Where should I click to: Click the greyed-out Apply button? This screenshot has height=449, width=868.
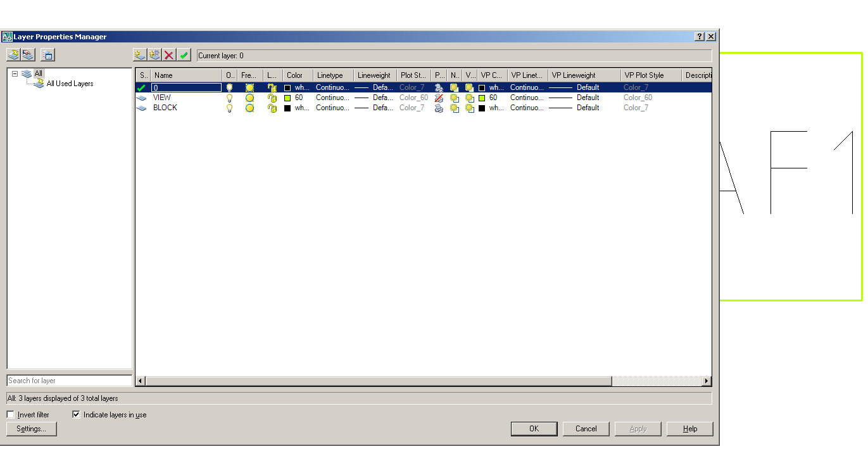(x=638, y=429)
